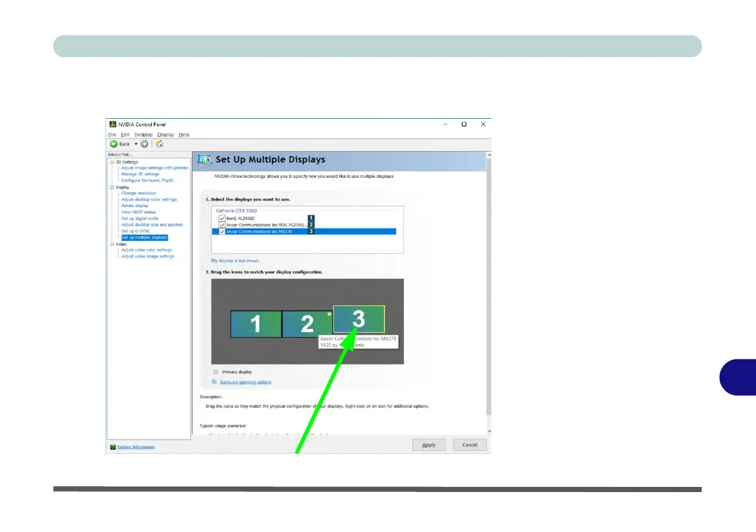756x532 pixels.
Task: Open Manage 3D settings task
Action: (140, 174)
